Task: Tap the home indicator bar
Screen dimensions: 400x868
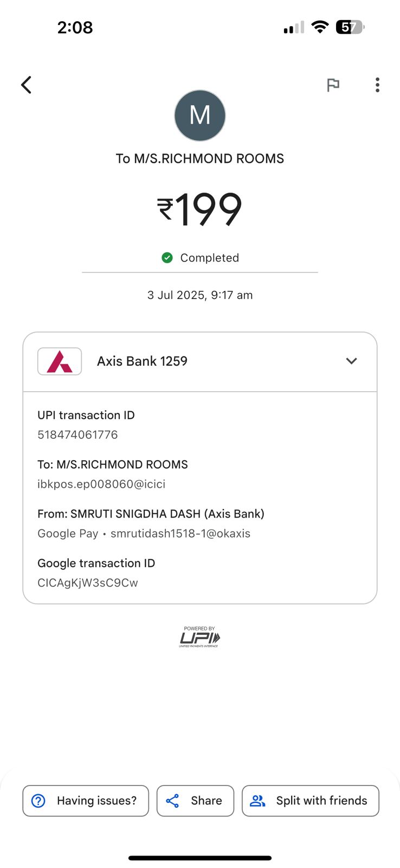Action: coord(199,858)
